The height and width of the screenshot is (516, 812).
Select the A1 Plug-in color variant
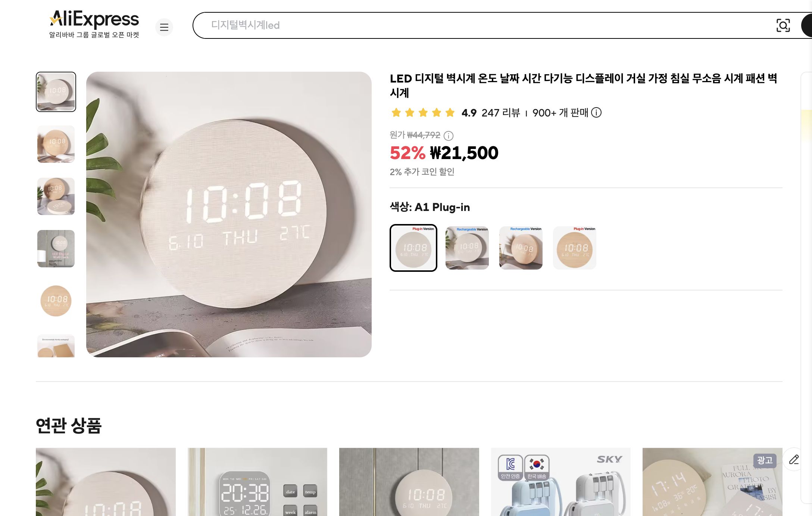413,248
